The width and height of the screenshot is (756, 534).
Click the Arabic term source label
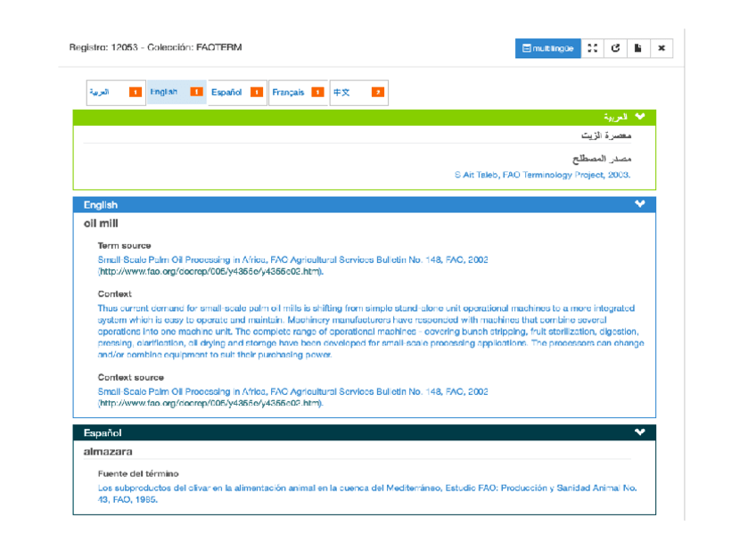602,159
